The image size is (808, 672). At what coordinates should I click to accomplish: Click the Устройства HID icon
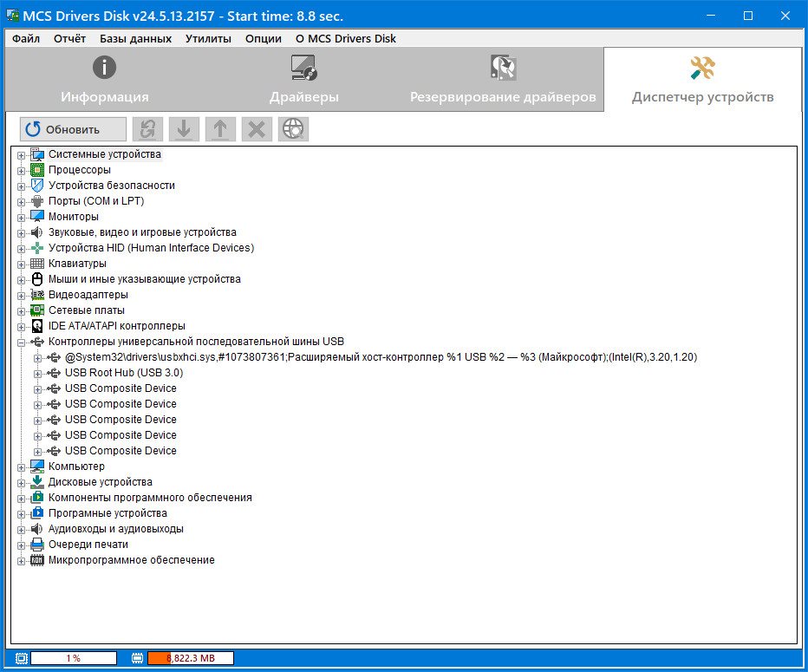pos(37,248)
